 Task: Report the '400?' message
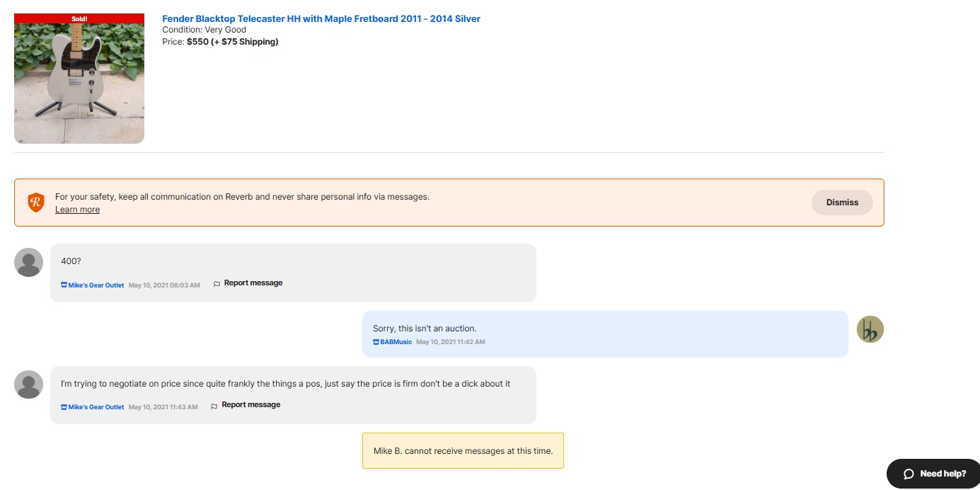253,283
